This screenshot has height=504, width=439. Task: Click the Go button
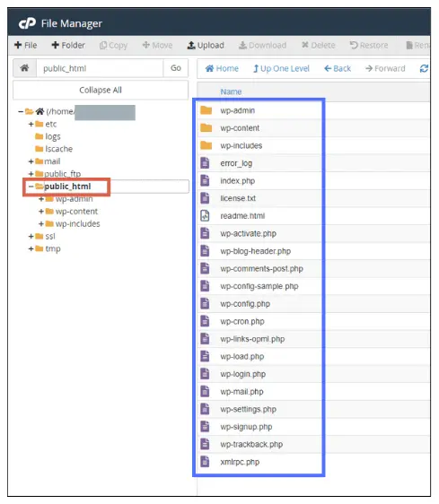click(x=176, y=68)
